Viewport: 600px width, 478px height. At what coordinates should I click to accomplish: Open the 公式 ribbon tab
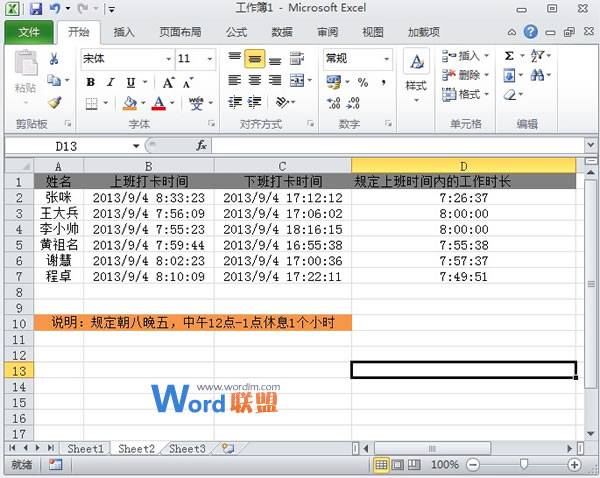coord(236,32)
